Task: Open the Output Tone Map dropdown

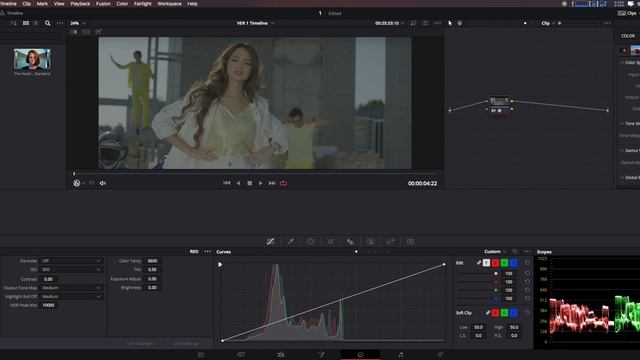Action: [71, 288]
